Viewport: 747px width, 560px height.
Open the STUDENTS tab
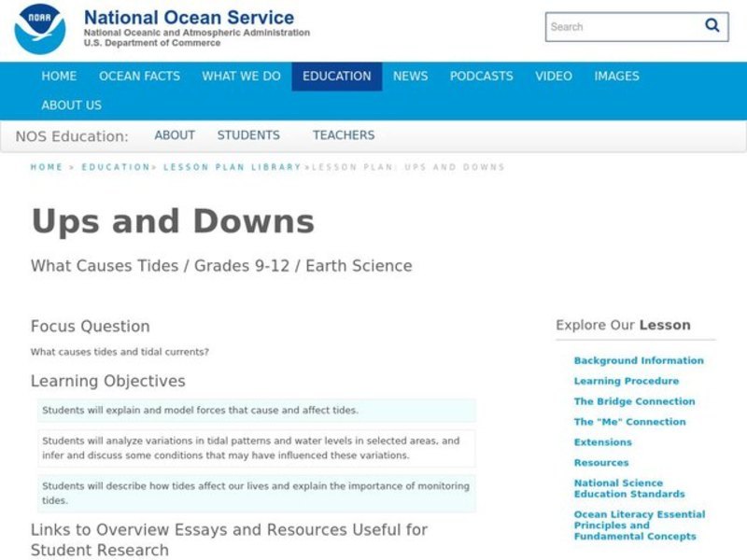[249, 135]
